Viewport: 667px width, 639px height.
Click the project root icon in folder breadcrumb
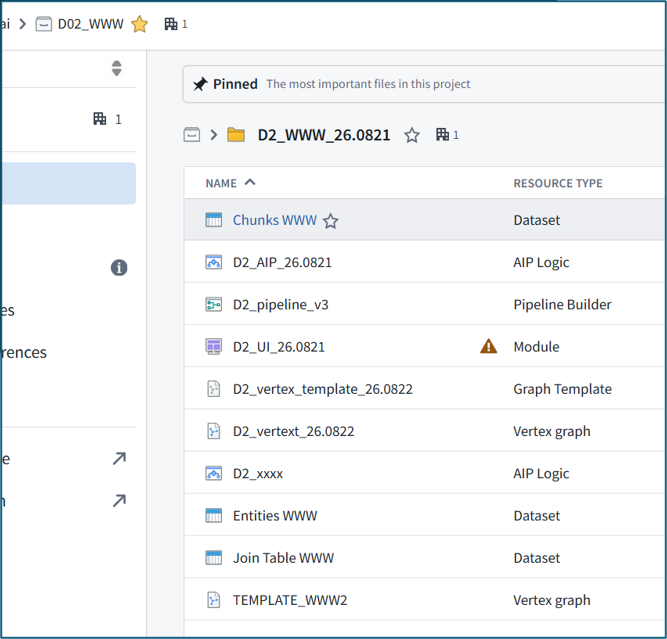192,135
